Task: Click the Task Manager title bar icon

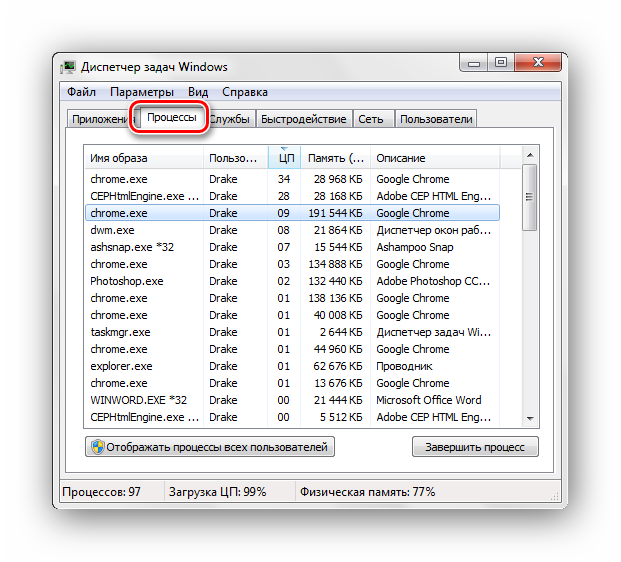Action: [x=69, y=67]
